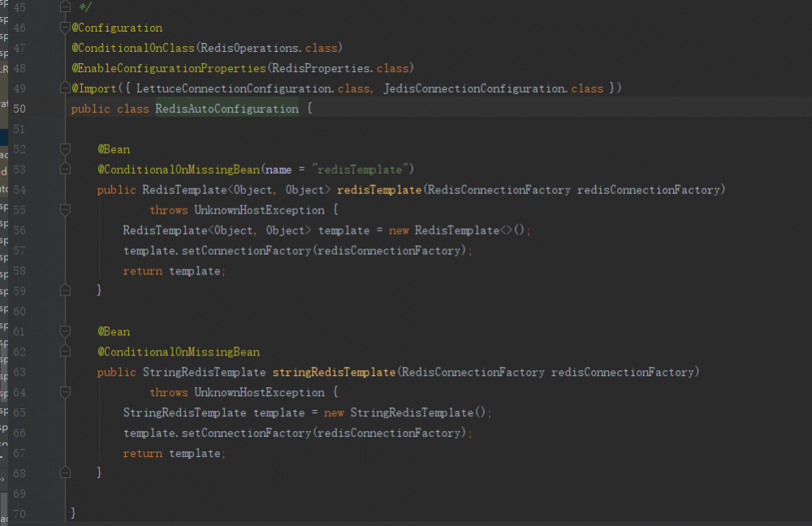Click @ConditionalOnMissingBean on line 62
Viewport: 812px width, 526px height.
click(x=179, y=352)
